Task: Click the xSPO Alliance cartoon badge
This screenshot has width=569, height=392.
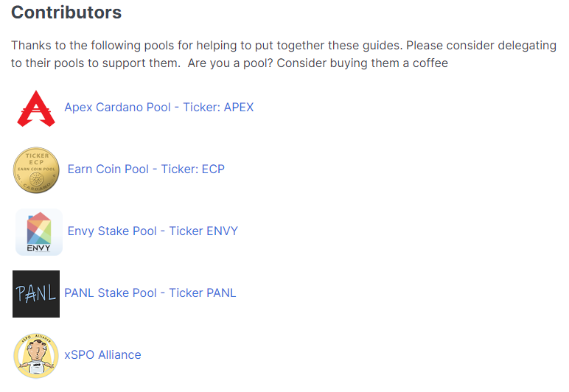Action: click(x=36, y=356)
